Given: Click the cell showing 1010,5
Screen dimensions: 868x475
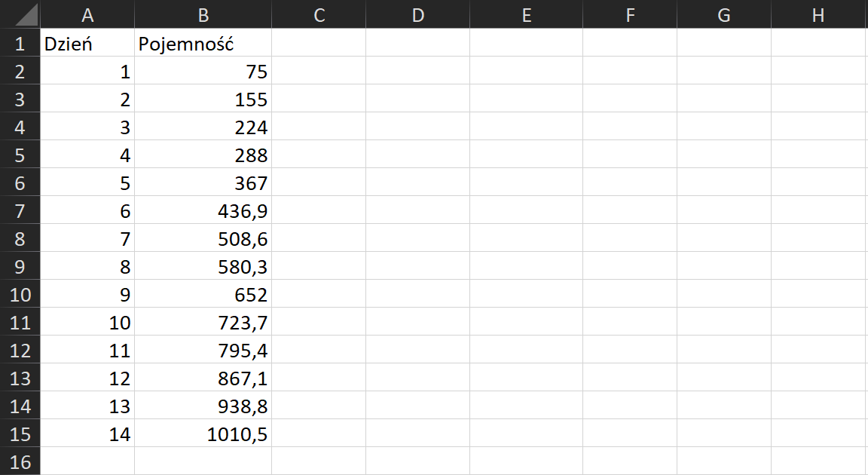Looking at the screenshot, I should (203, 434).
